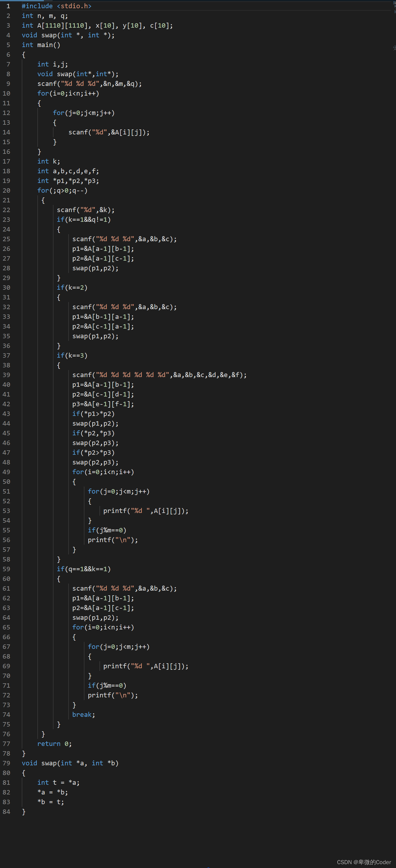The image size is (396, 868).
Task: Click the 'int k;' declaration
Action: [x=49, y=161]
